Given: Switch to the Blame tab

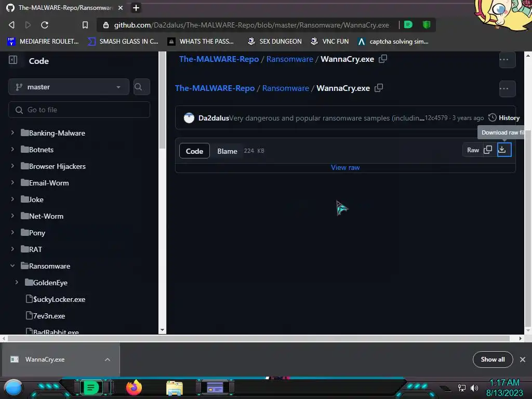Looking at the screenshot, I should [x=227, y=151].
